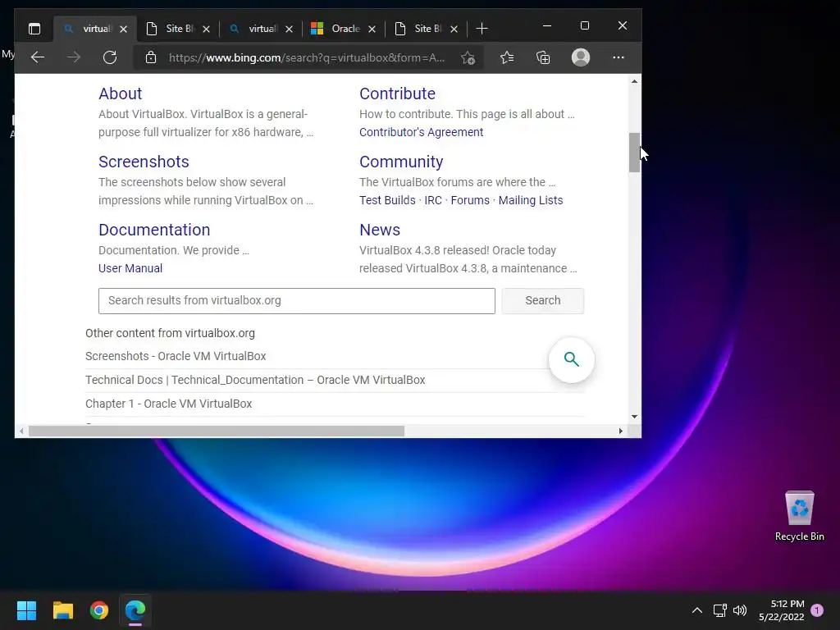This screenshot has width=840, height=630.
Task: Click the Search button for virtualbox.org
Action: click(543, 300)
